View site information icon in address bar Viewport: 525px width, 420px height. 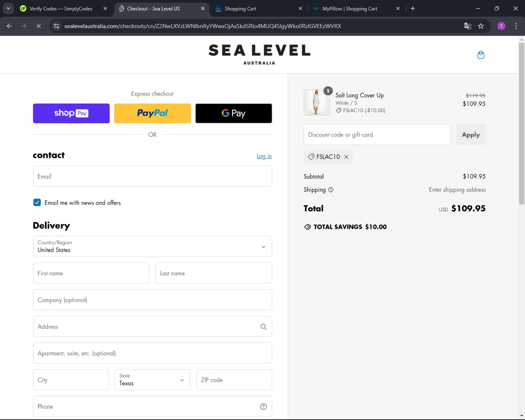point(56,26)
